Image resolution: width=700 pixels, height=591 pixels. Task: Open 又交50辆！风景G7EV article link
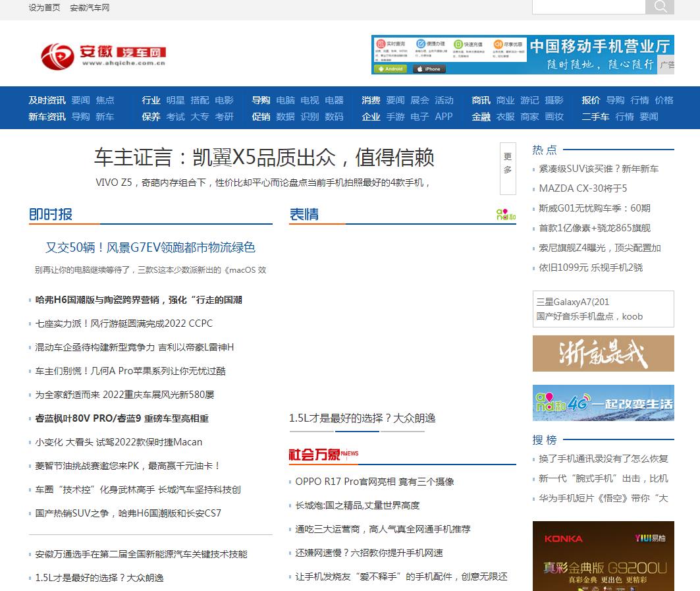150,248
